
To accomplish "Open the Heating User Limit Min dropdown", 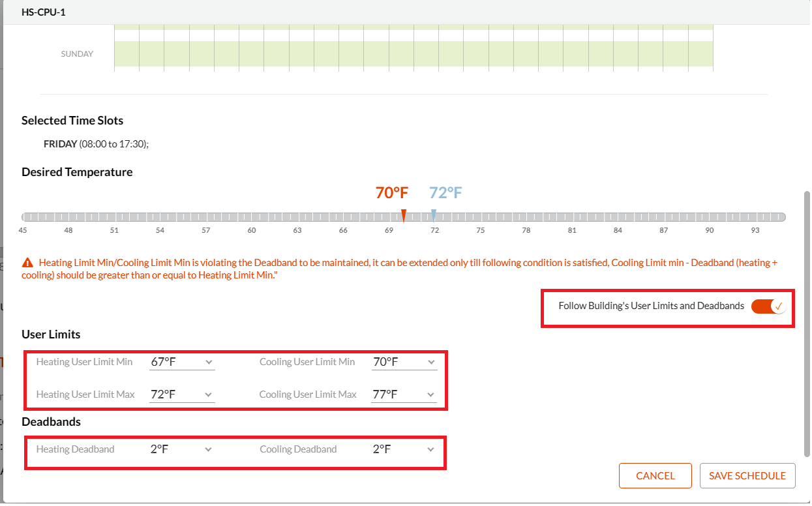I will pos(207,361).
